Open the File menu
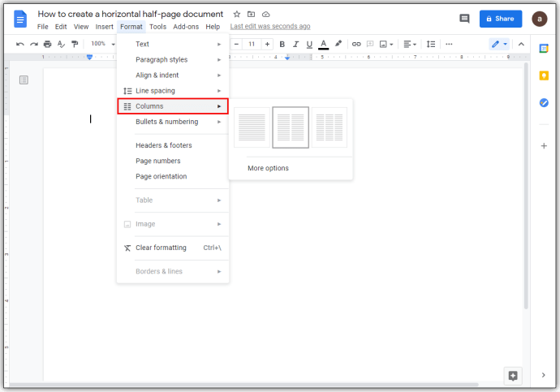560x392 pixels. [x=42, y=27]
